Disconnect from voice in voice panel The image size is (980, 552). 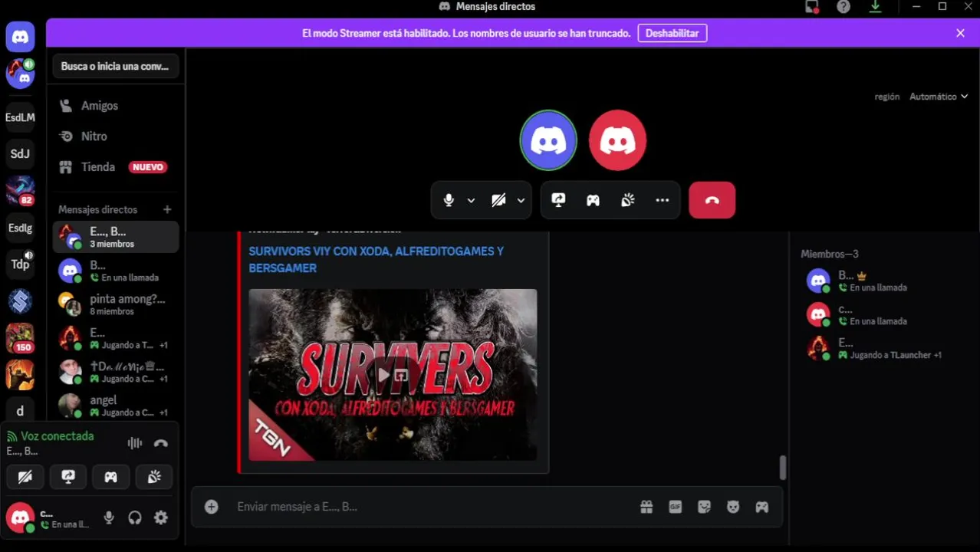tap(160, 443)
